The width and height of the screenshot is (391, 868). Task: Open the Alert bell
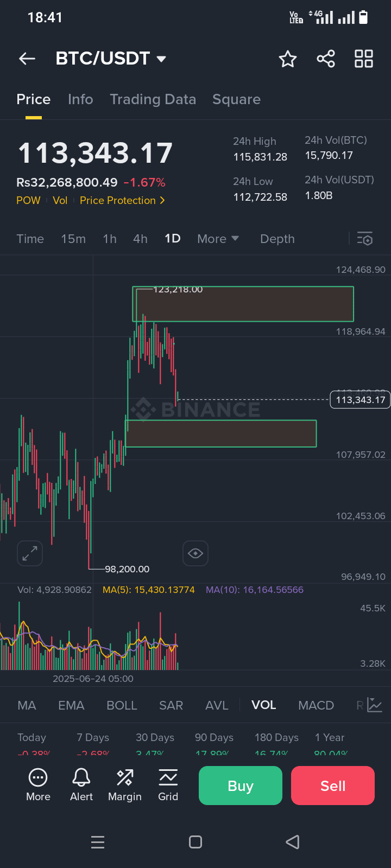coord(81,785)
